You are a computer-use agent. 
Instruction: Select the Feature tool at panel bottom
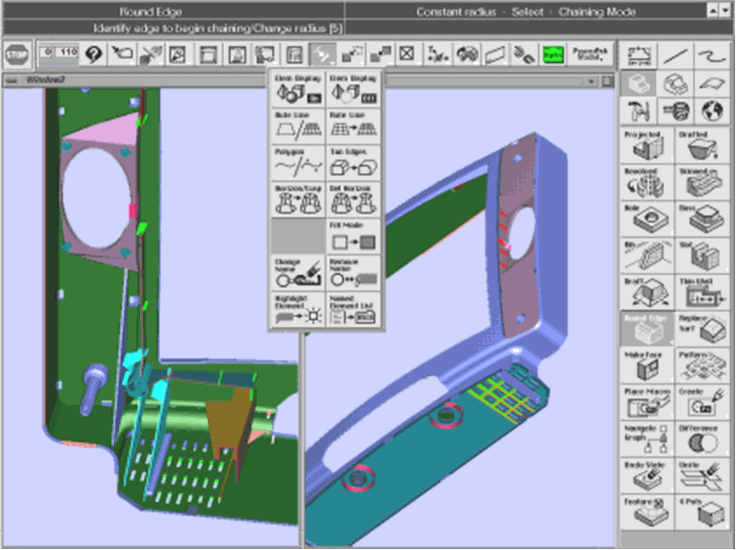tap(647, 513)
